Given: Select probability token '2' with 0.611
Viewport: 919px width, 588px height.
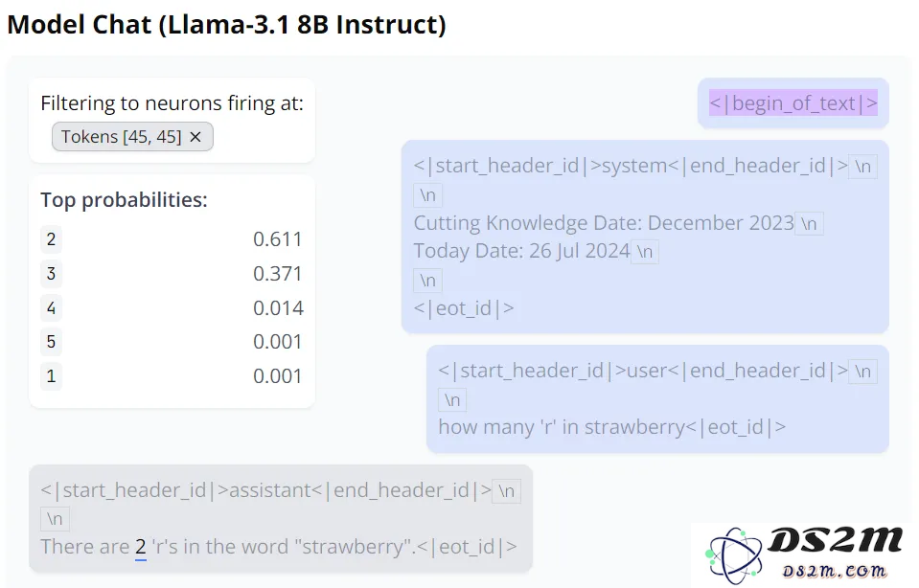Looking at the screenshot, I should (x=51, y=239).
